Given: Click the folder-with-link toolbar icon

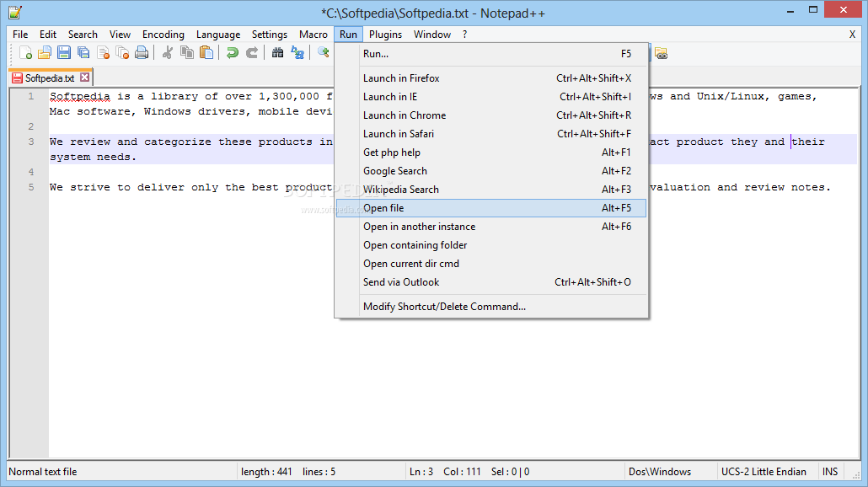Looking at the screenshot, I should click(x=661, y=53).
